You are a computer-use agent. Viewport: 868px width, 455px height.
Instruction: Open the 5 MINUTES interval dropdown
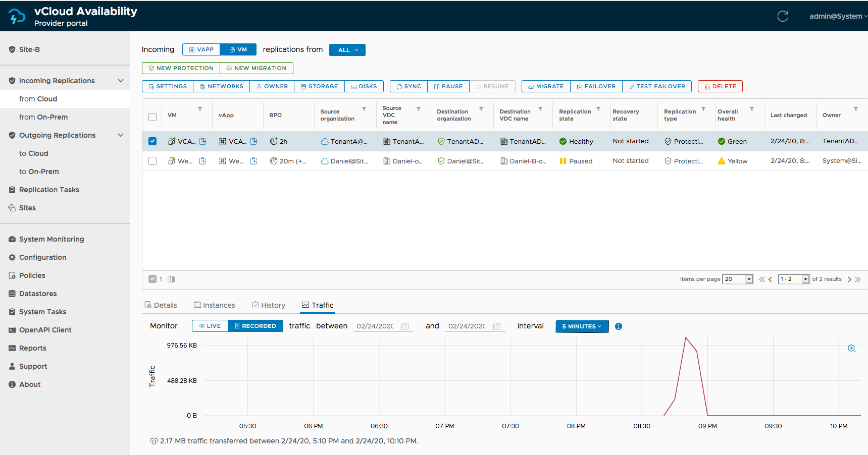pyautogui.click(x=582, y=326)
